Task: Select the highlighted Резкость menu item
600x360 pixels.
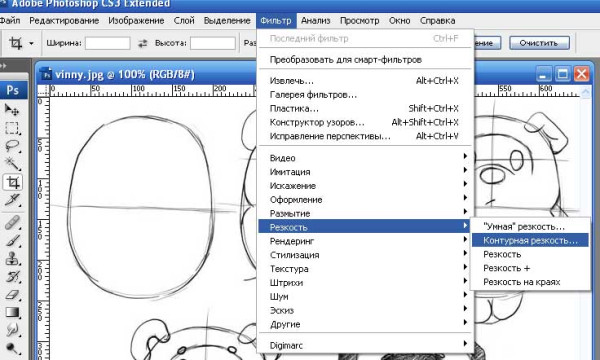Action: pyautogui.click(x=364, y=227)
